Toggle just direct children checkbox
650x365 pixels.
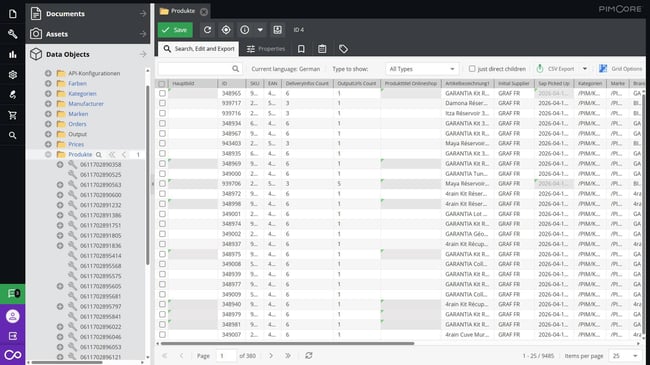point(472,69)
